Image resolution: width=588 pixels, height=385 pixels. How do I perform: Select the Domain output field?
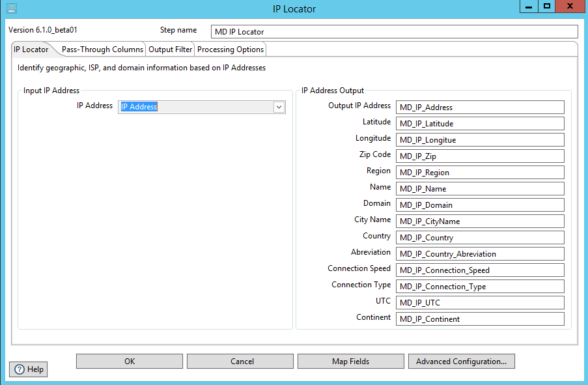479,205
